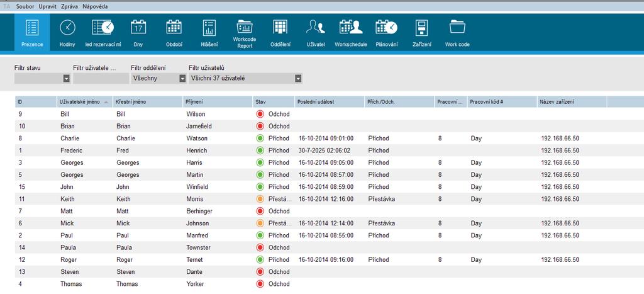The width and height of the screenshot is (644, 294).
Task: Open the Soubor menu
Action: pos(25,6)
